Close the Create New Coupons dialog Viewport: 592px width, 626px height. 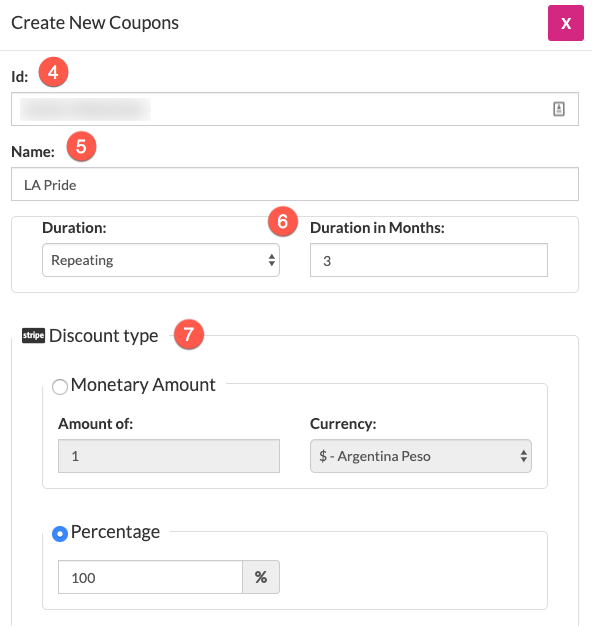566,23
